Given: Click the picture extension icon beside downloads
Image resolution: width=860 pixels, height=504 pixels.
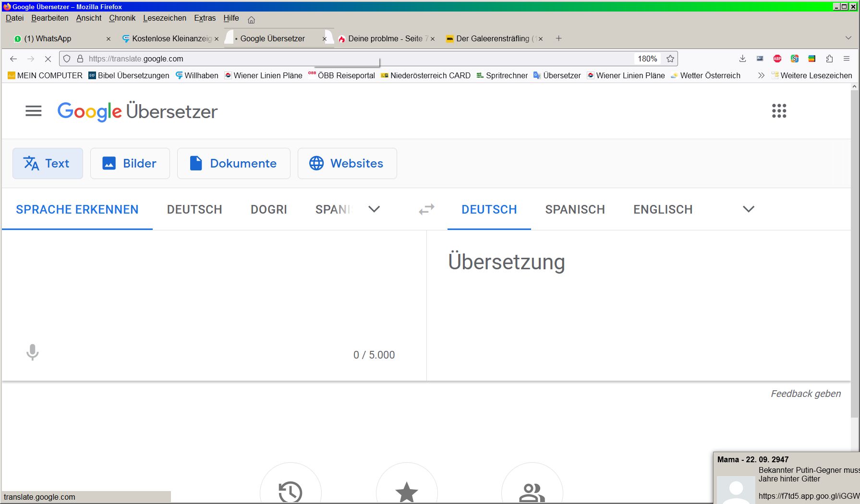Looking at the screenshot, I should [x=760, y=59].
